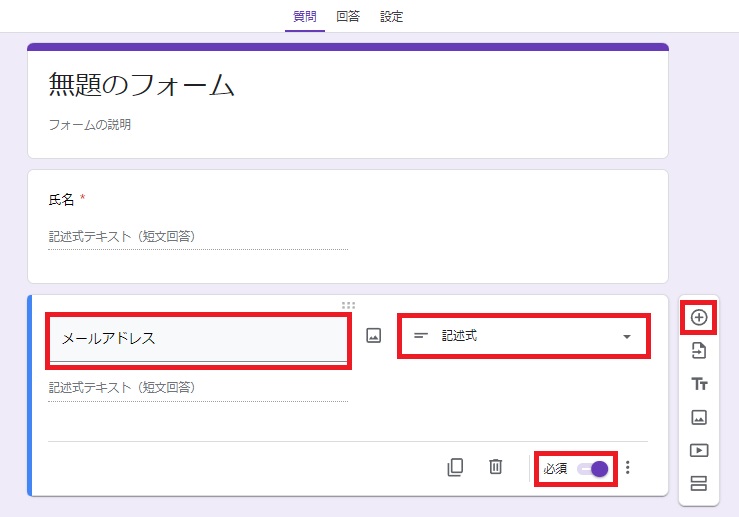Add a title and description block
Screen dimensions: 739x517
[699, 384]
